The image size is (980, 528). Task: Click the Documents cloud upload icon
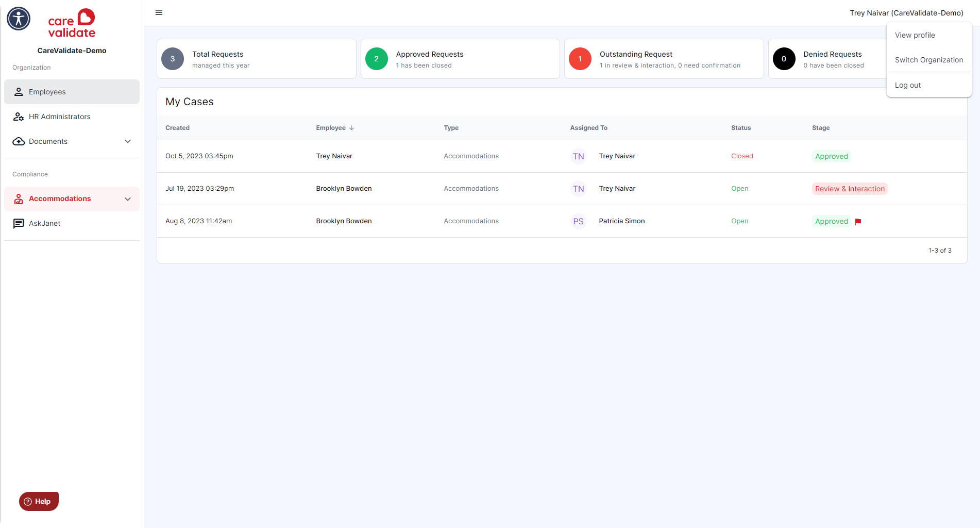click(x=19, y=141)
